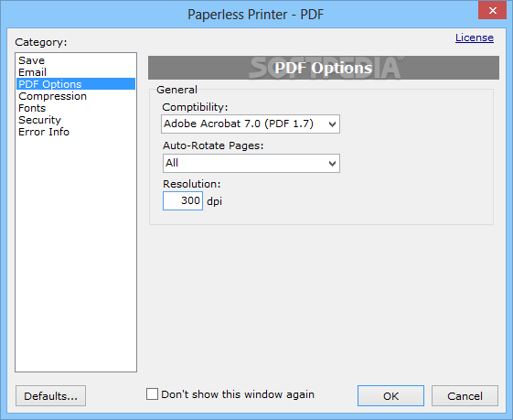The width and height of the screenshot is (513, 420).
Task: Open the Security category
Action: (x=76, y=120)
